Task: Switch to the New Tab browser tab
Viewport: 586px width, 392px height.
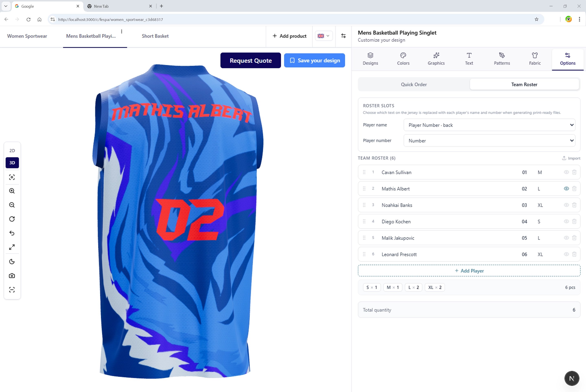Action: 119,6
